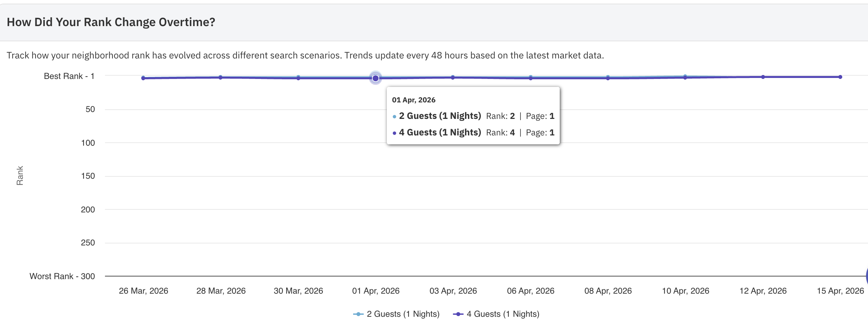Select the 08 Apr, 2026 data point
Screen dimensions: 868x327
[x=608, y=78]
